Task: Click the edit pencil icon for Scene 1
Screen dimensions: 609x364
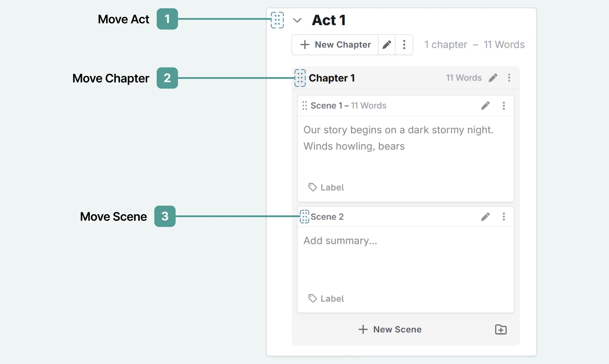Action: tap(485, 105)
